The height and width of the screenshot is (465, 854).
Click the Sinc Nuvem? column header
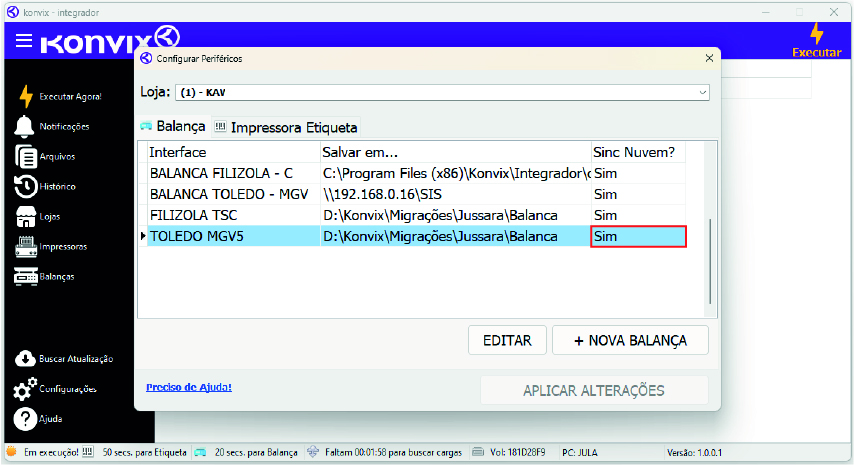coord(638,152)
